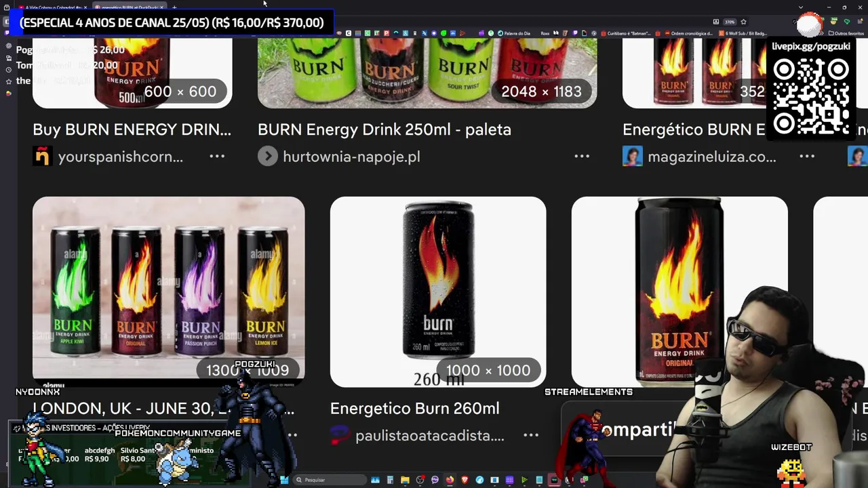Open File Explorer from the taskbar

405,480
